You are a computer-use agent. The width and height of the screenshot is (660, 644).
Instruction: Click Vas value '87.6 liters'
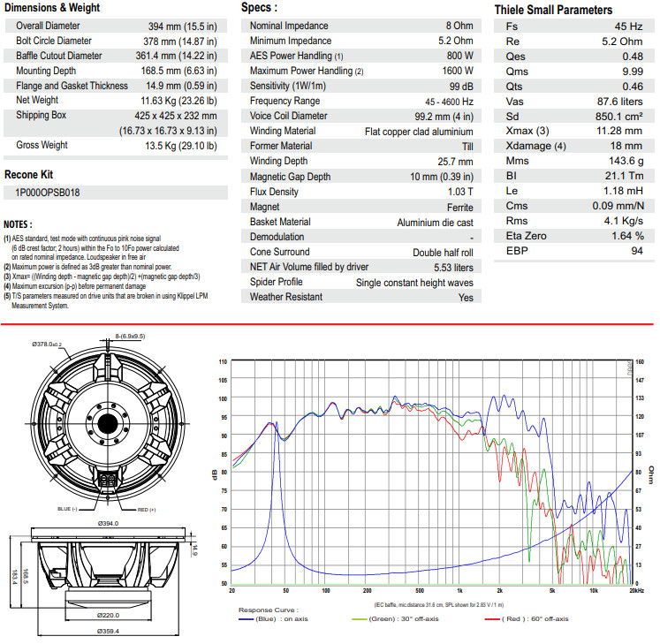tap(619, 102)
